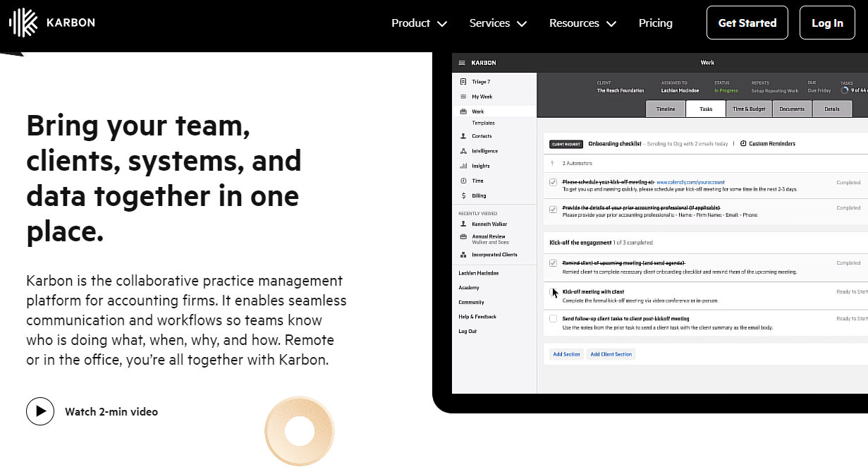Click the Karbon logo in the header
The width and height of the screenshot is (868, 472).
click(x=51, y=23)
